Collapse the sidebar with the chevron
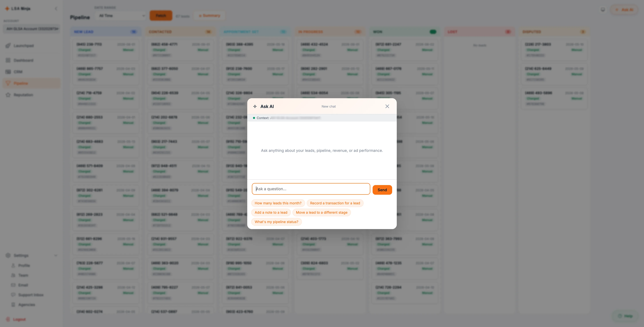Viewport: 644px width, 327px height. [56, 9]
